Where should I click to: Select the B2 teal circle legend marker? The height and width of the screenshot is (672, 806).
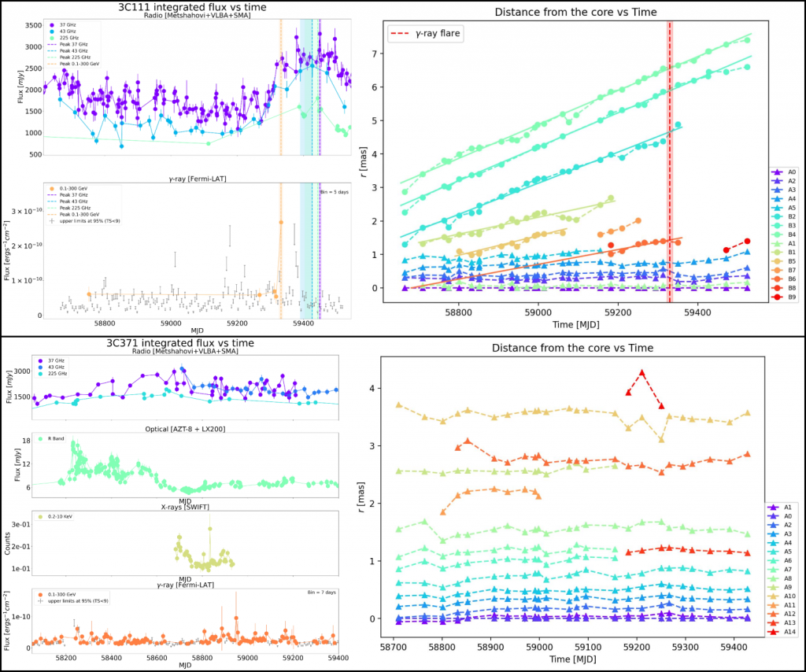[776, 215]
